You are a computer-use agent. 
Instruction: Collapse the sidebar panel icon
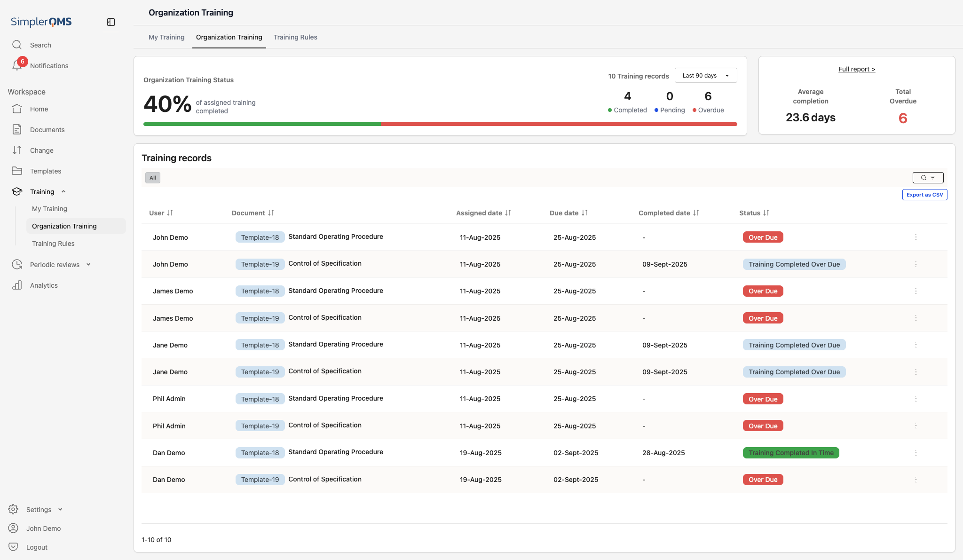coord(111,22)
